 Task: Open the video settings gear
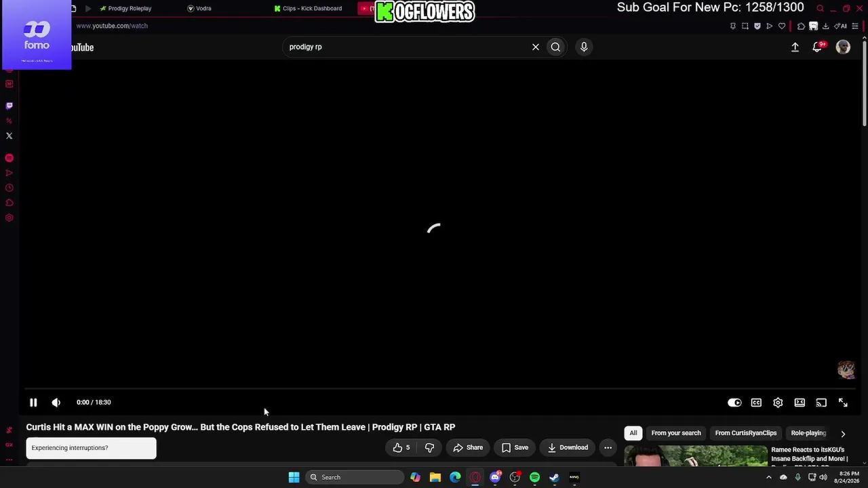click(x=778, y=403)
